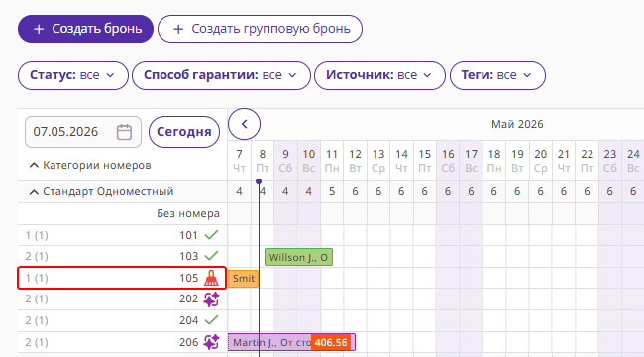Select date column 18 Пн
The image size is (644, 357).
(x=494, y=161)
